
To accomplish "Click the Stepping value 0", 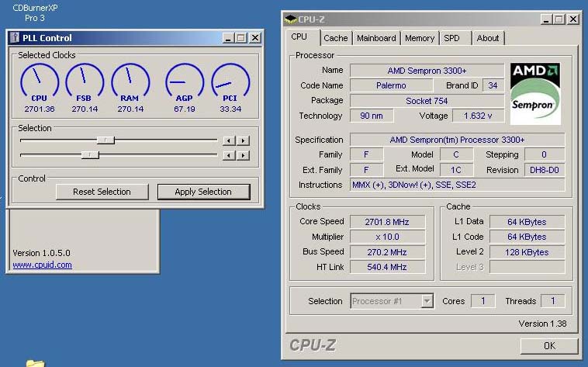I will coord(545,154).
